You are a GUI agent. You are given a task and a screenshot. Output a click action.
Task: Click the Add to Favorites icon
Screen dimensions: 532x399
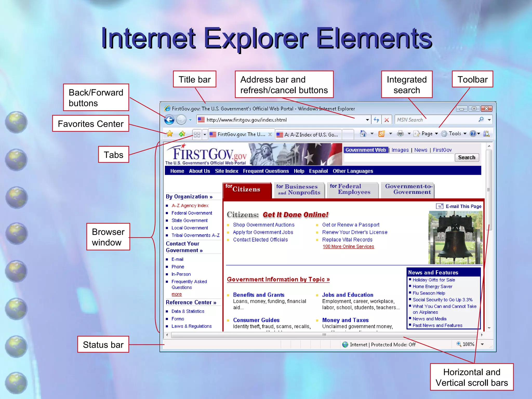tap(182, 134)
